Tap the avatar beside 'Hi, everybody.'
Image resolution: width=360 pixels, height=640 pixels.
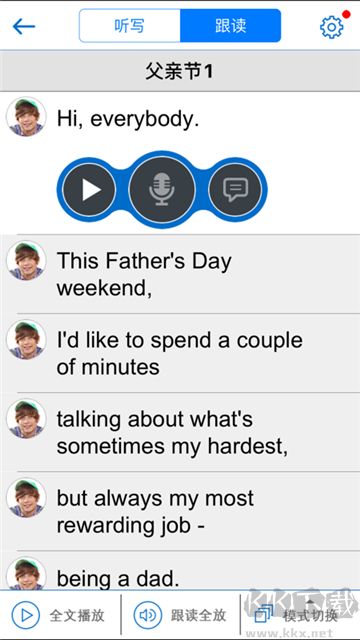[27, 116]
